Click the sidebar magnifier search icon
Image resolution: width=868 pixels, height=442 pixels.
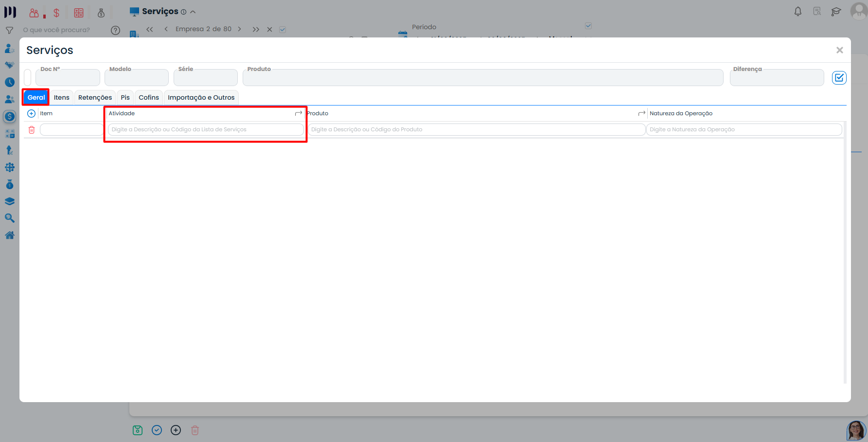[9, 218]
